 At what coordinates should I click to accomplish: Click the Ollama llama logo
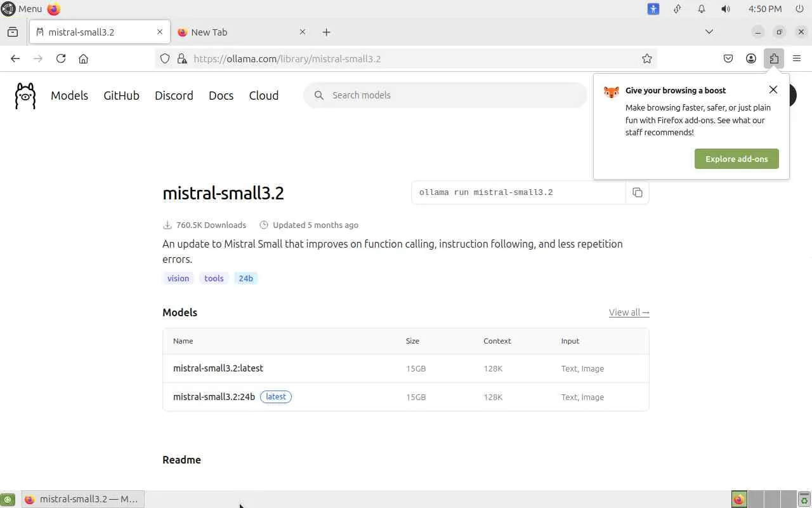pyautogui.click(x=25, y=96)
